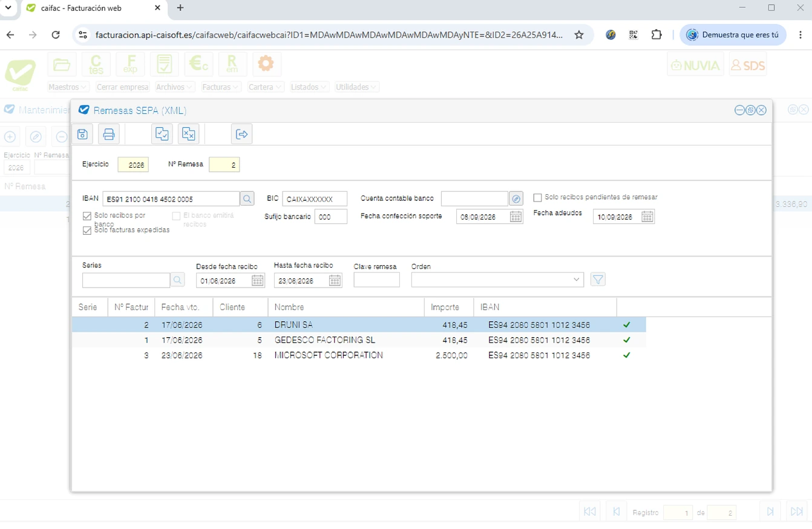Apply the funnel filter icon
812x529 pixels.
point(598,280)
